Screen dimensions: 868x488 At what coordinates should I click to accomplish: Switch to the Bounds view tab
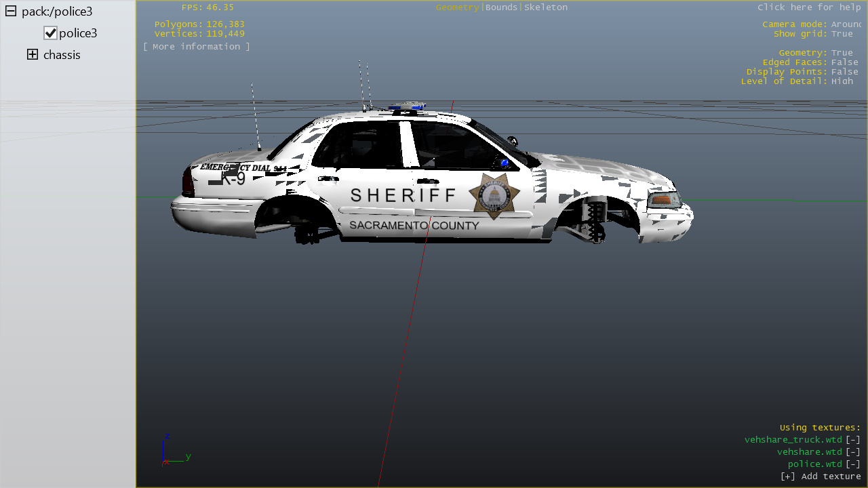click(x=501, y=7)
